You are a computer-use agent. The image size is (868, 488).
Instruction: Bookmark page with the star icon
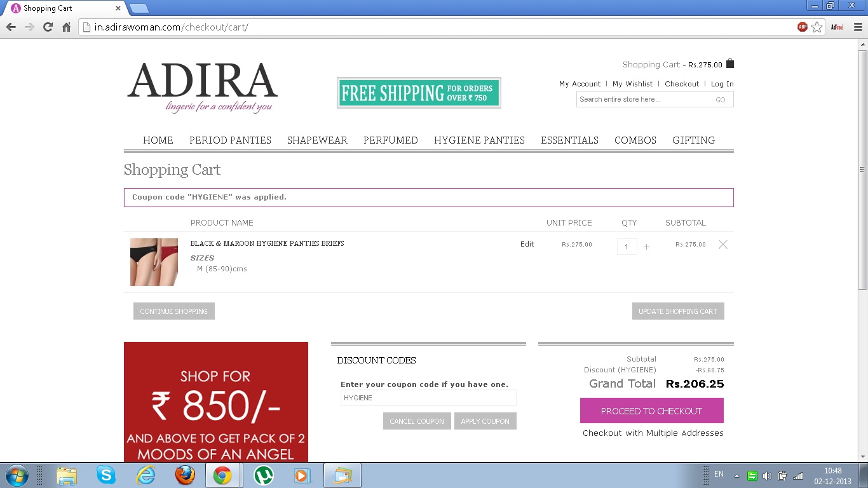[x=817, y=27]
